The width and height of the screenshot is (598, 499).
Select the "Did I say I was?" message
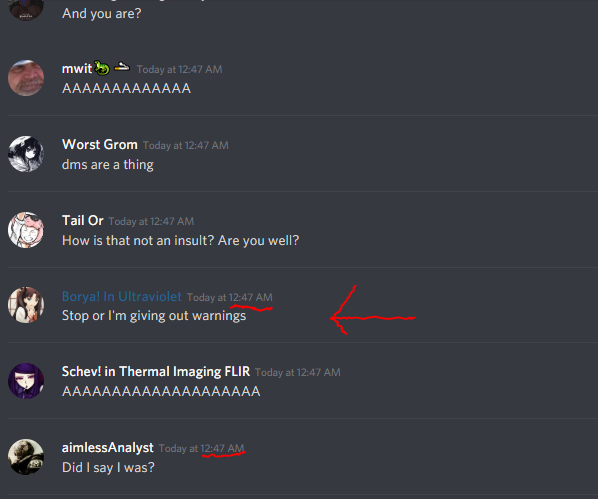[108, 467]
